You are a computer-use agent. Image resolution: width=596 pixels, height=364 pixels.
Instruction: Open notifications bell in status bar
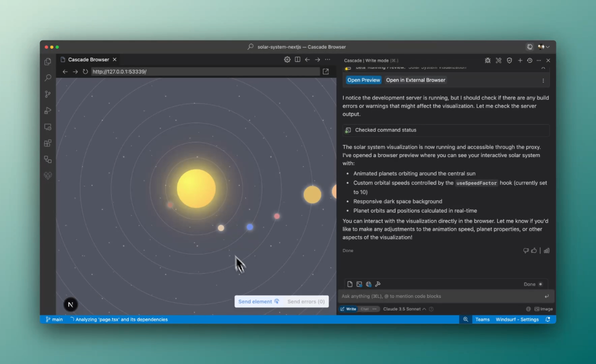click(548, 319)
